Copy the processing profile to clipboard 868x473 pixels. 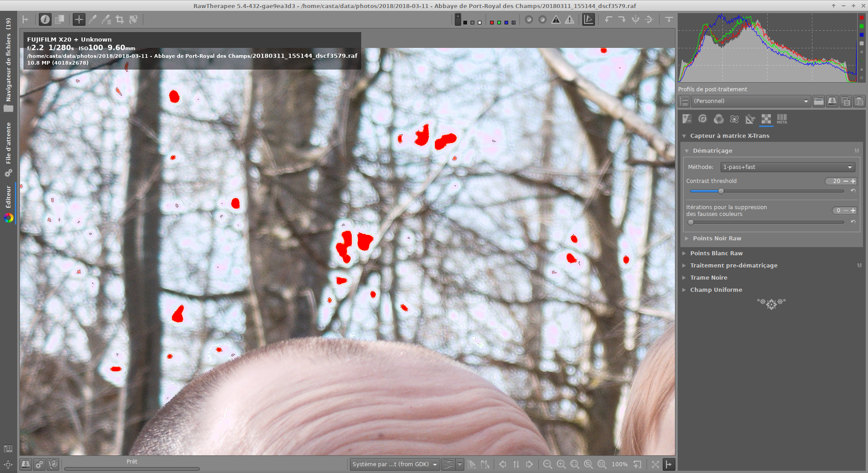[x=846, y=101]
